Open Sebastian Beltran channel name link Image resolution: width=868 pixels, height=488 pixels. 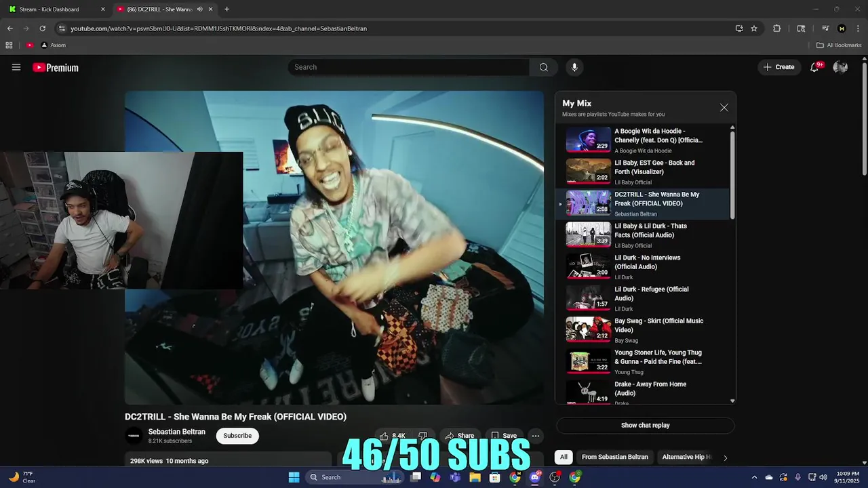177,432
